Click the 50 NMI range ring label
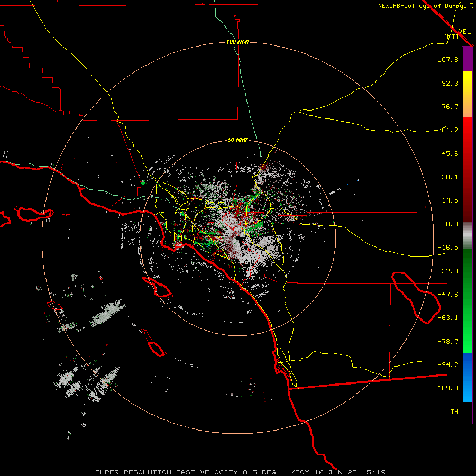Image resolution: width=476 pixels, height=476 pixels. pos(237,140)
